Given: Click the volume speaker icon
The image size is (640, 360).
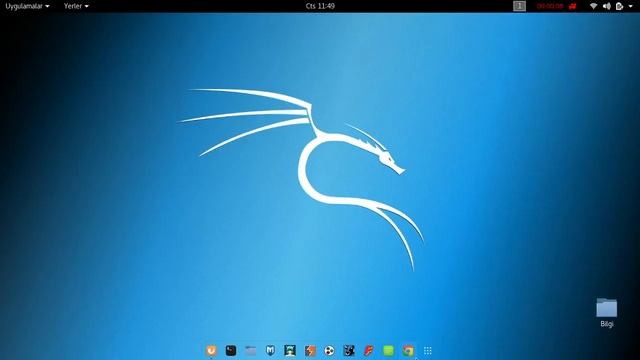Looking at the screenshot, I should [x=607, y=6].
